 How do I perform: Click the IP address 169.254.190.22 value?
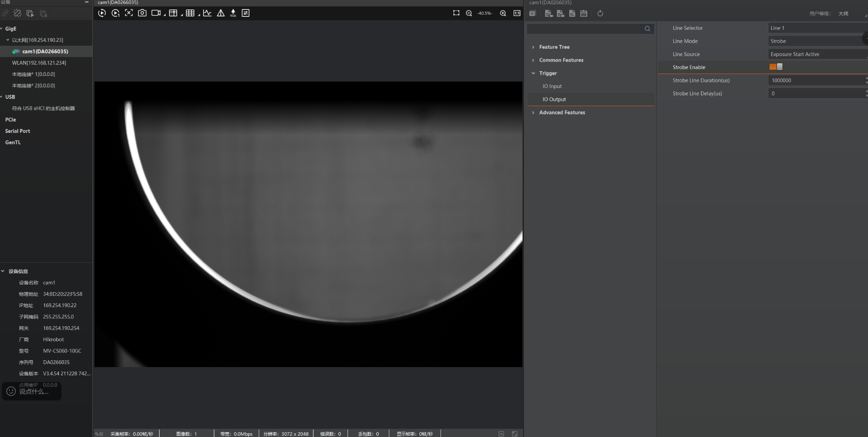(60, 305)
